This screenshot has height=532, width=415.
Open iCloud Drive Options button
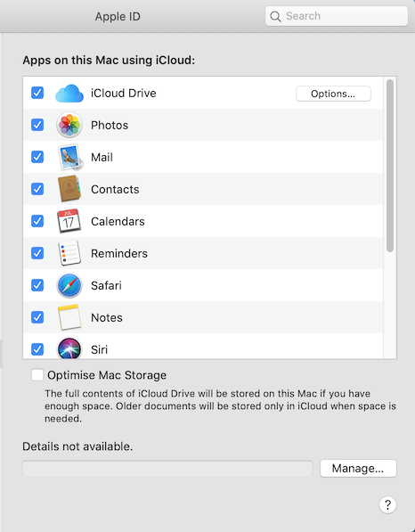(x=333, y=94)
